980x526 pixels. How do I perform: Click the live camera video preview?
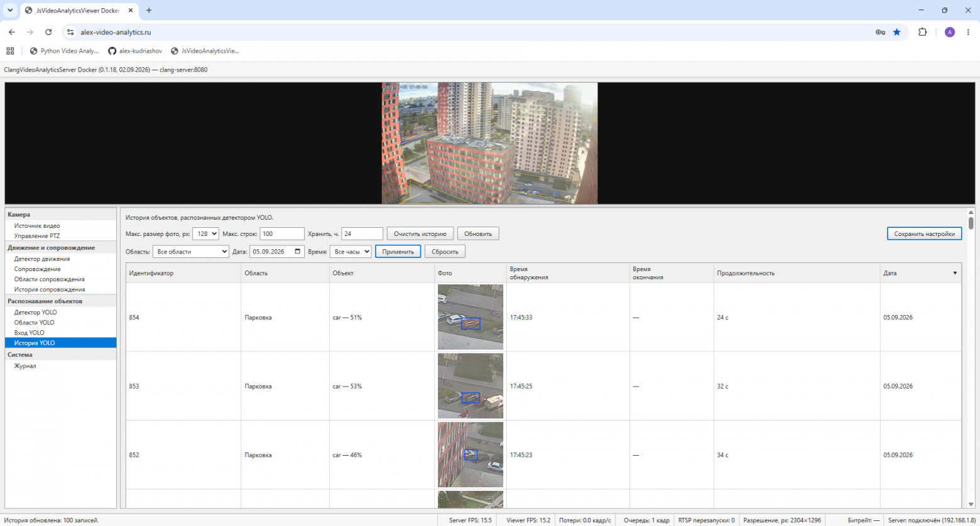tap(489, 143)
